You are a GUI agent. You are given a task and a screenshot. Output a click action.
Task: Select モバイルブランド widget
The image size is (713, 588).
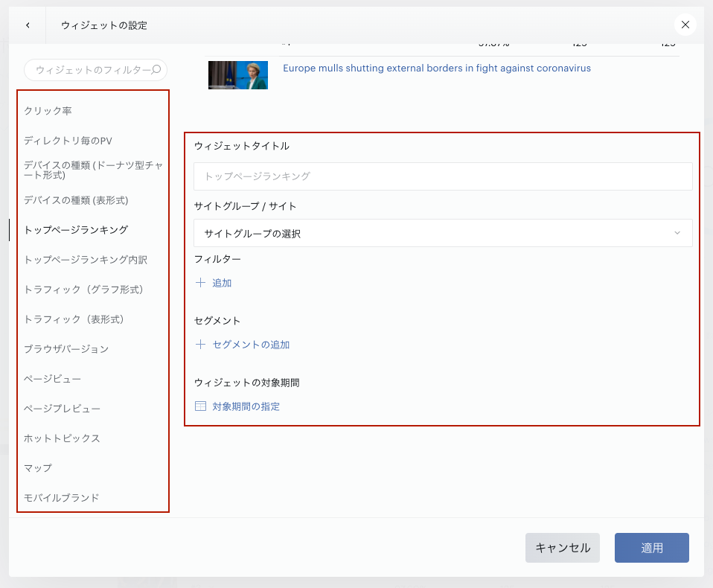click(61, 498)
